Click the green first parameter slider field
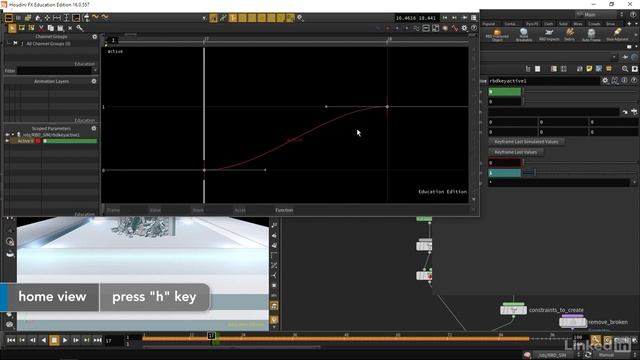640x360 pixels. (505, 92)
